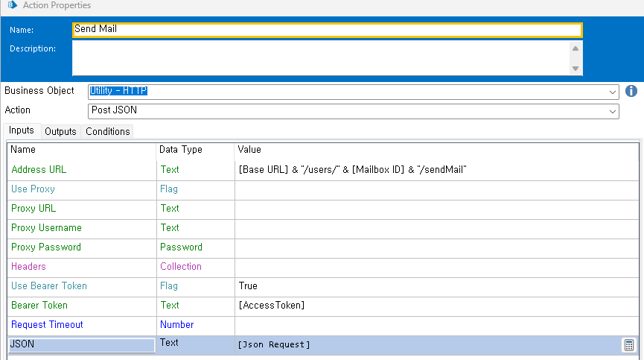
Task: Open the expression calculator icon in JSON row
Action: [x=628, y=344]
